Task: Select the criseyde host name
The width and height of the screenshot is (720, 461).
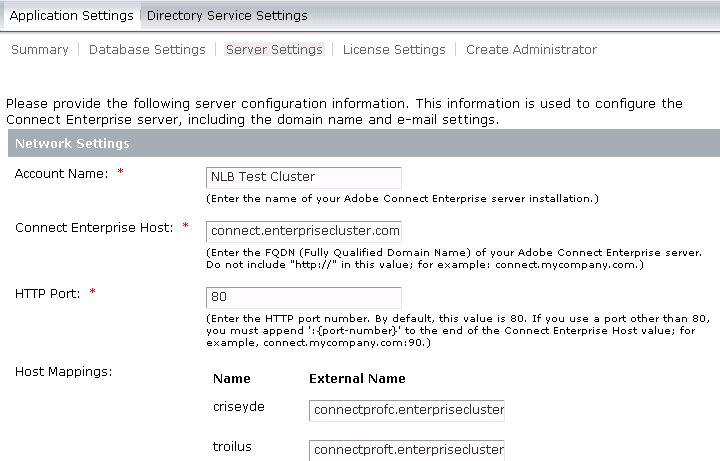Action: point(239,407)
